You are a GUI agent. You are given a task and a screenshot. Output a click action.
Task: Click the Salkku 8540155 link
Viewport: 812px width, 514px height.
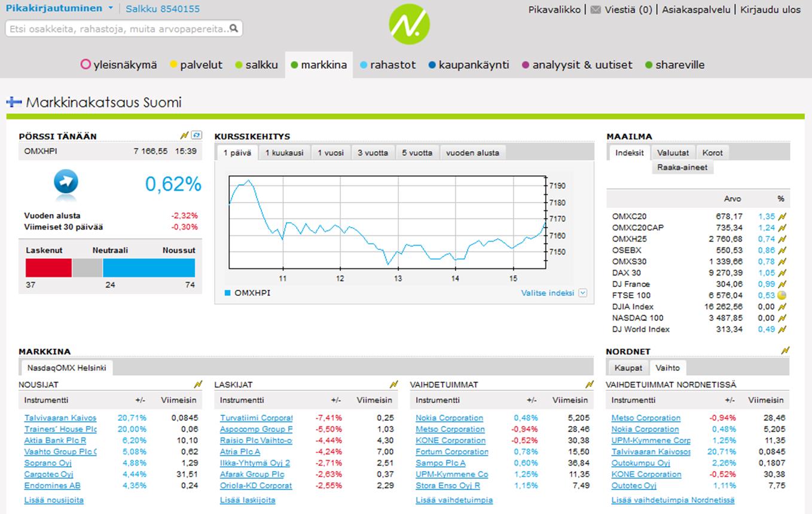tap(163, 8)
